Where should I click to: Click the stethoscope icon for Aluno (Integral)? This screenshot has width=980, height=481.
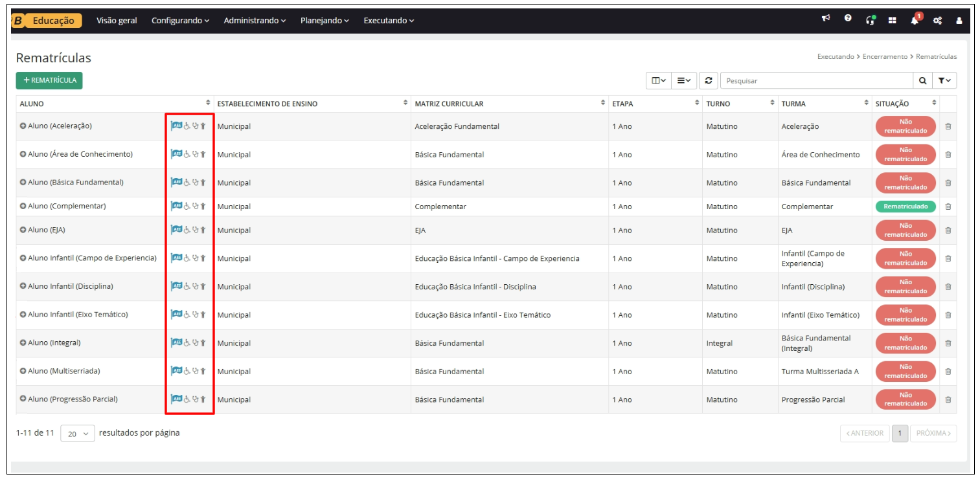point(195,342)
